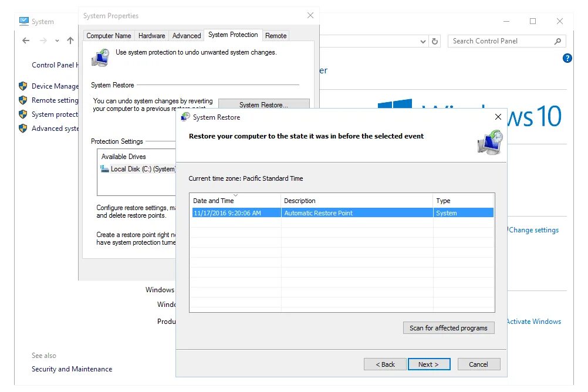
Task: Switch to Advanced tab
Action: pyautogui.click(x=187, y=36)
